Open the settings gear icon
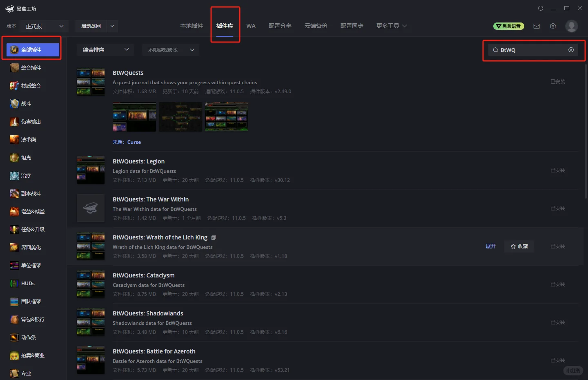The width and height of the screenshot is (588, 380). click(553, 26)
